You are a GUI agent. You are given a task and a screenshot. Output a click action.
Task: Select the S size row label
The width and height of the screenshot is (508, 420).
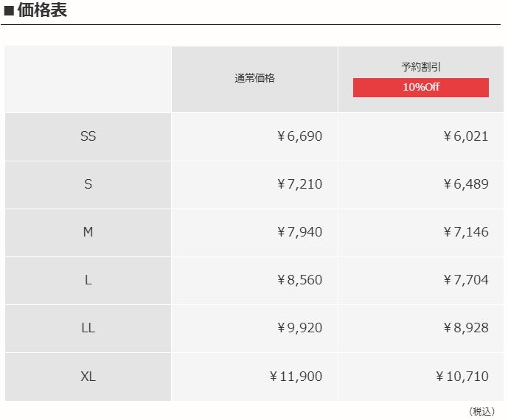[x=88, y=184]
